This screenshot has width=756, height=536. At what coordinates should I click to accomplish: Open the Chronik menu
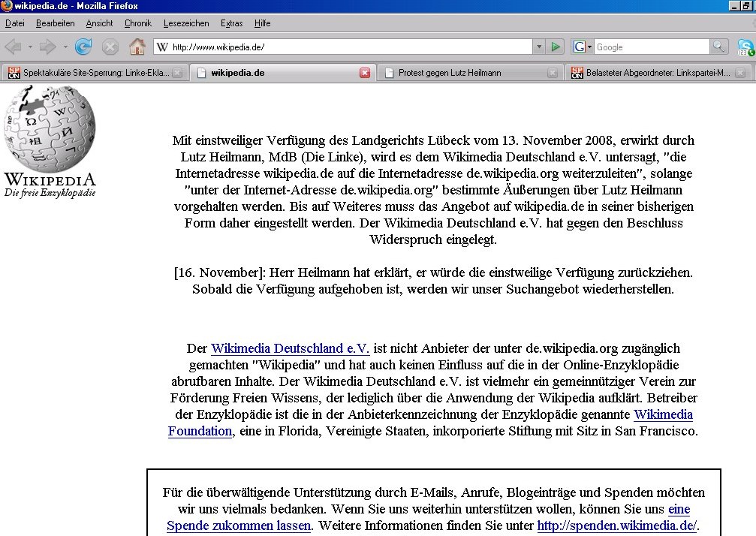pos(137,23)
